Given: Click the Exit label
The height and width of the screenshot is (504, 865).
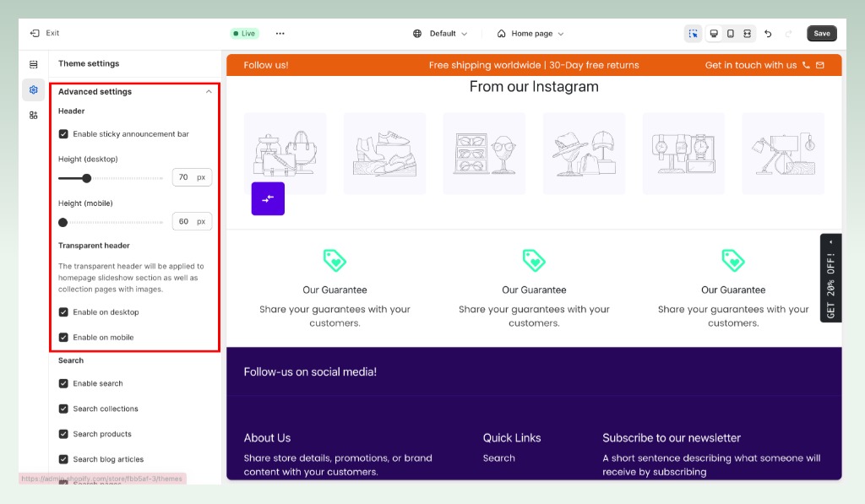Looking at the screenshot, I should (52, 33).
